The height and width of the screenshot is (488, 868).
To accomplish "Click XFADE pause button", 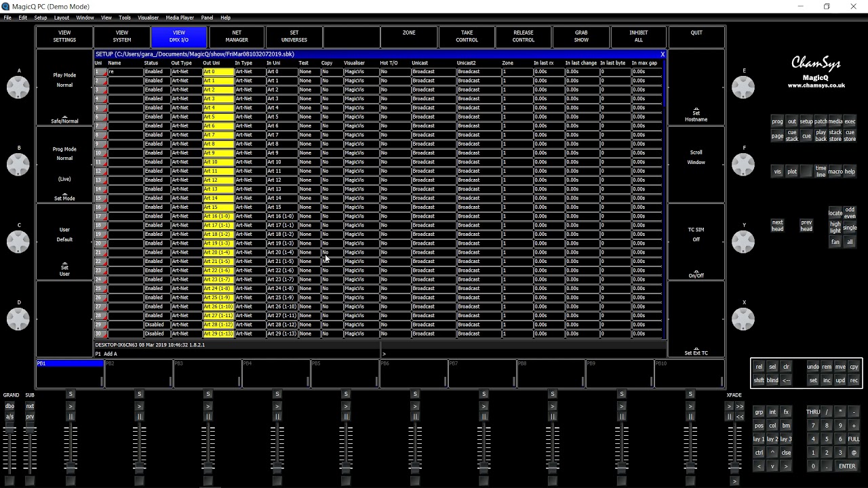I will click(x=730, y=417).
